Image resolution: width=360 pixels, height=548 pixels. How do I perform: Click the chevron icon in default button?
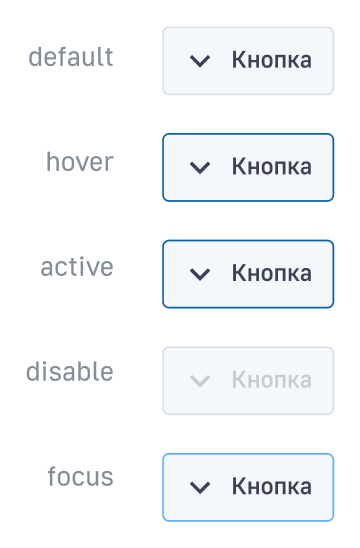pyautogui.click(x=200, y=61)
